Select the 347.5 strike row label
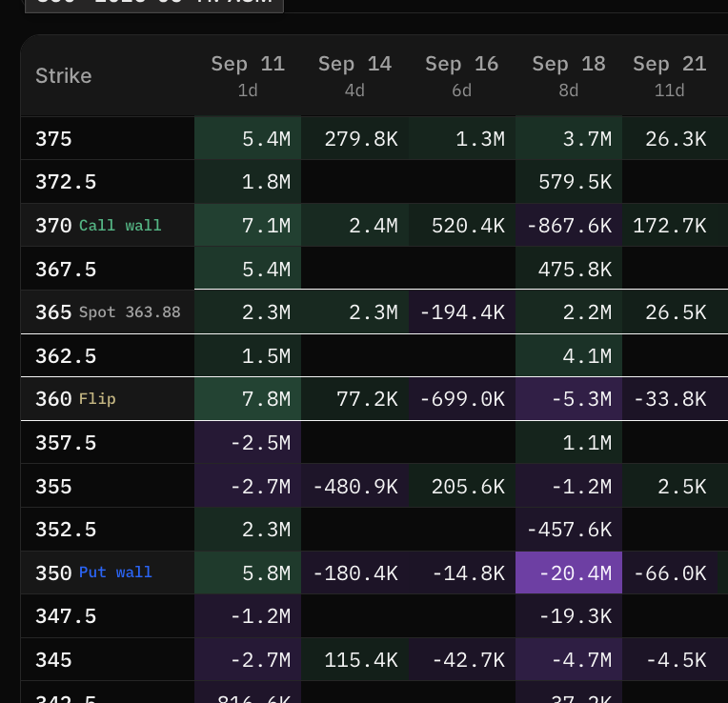 click(x=66, y=616)
